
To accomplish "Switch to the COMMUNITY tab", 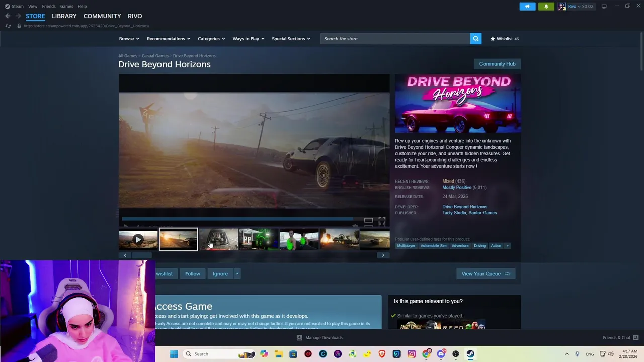I will coord(102,16).
